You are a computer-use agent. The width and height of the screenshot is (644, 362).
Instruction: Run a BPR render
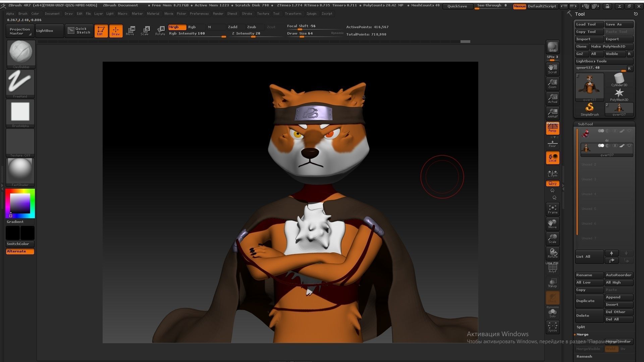tap(552, 47)
